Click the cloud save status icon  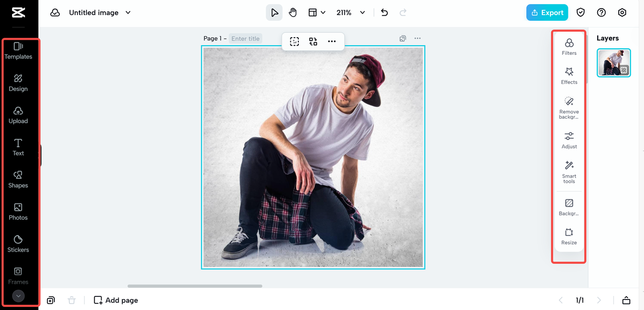[55, 13]
